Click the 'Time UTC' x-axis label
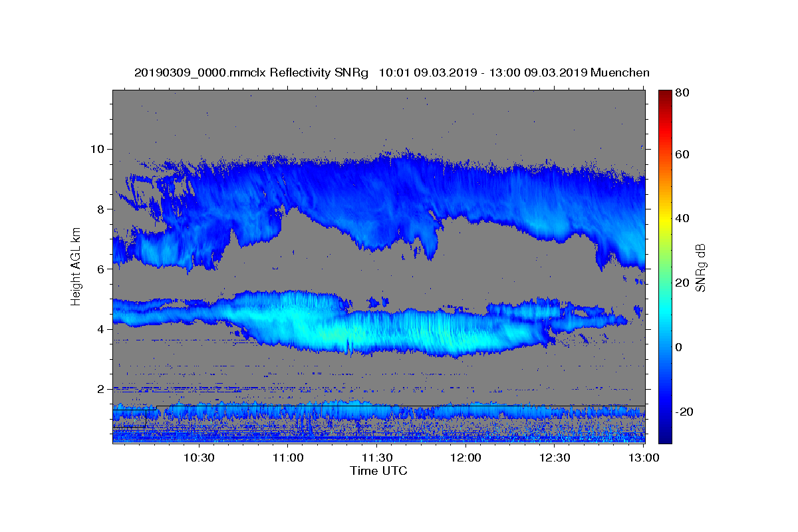Screen dimensions: 798x532 [x=378, y=471]
